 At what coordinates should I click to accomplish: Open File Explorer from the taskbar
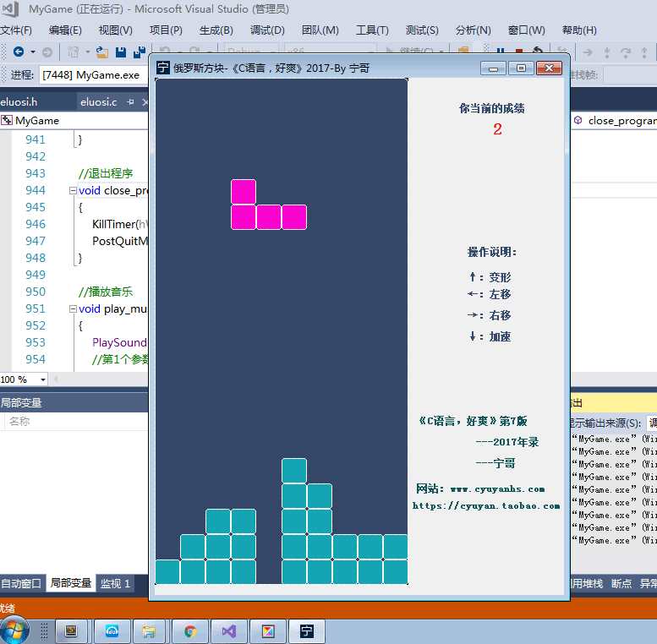pyautogui.click(x=149, y=631)
